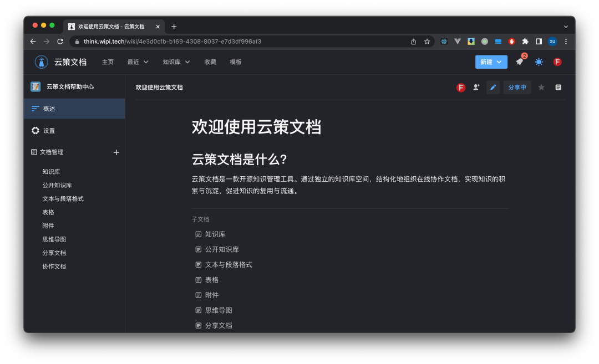Open 文本与段落格式 in the 子文档 list
Image resolution: width=599 pixels, height=364 pixels.
pos(229,265)
